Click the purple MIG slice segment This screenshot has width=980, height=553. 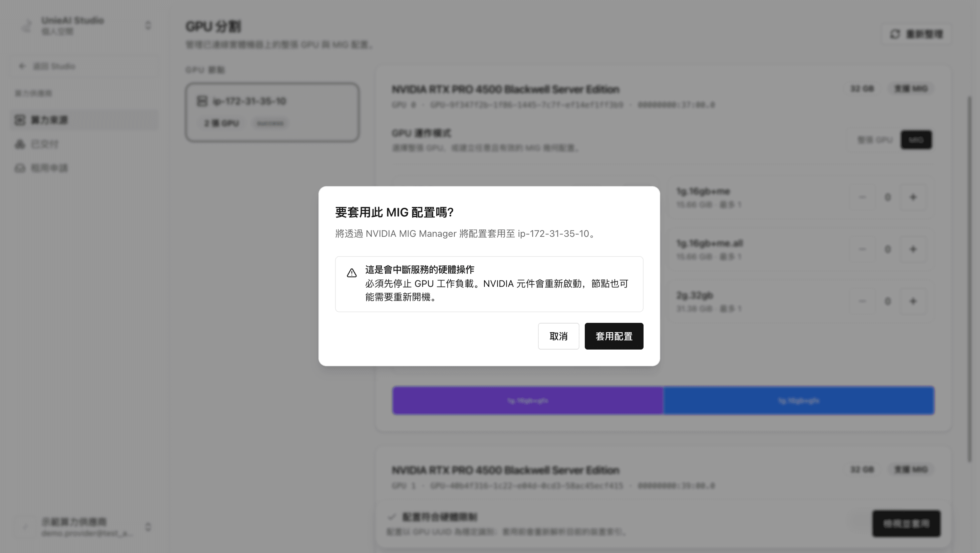[x=528, y=400]
